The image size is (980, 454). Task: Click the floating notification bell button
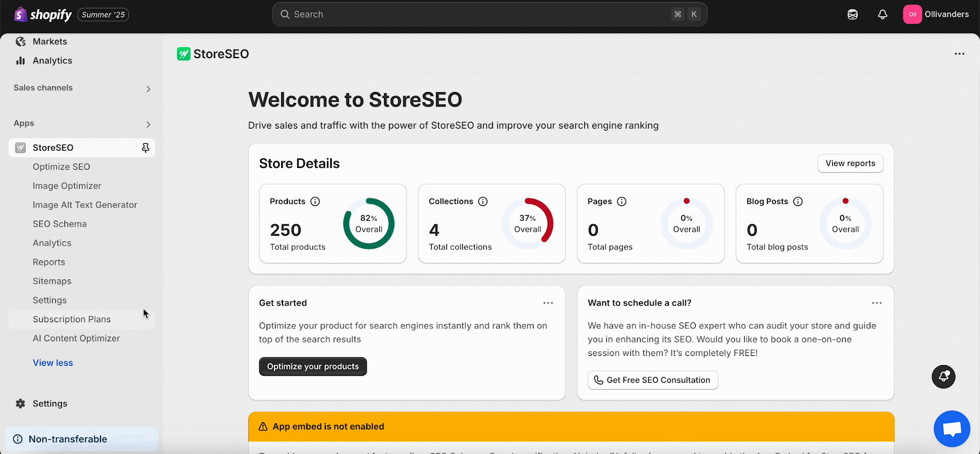943,376
